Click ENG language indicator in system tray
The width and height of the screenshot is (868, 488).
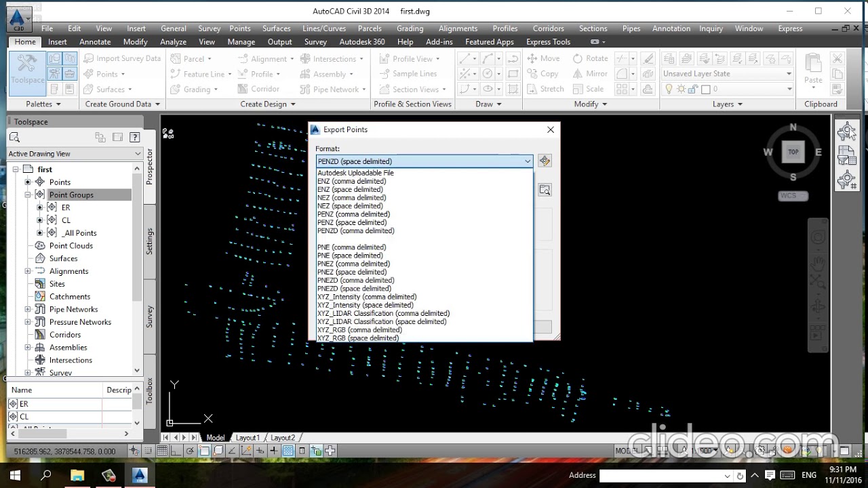pos(809,475)
